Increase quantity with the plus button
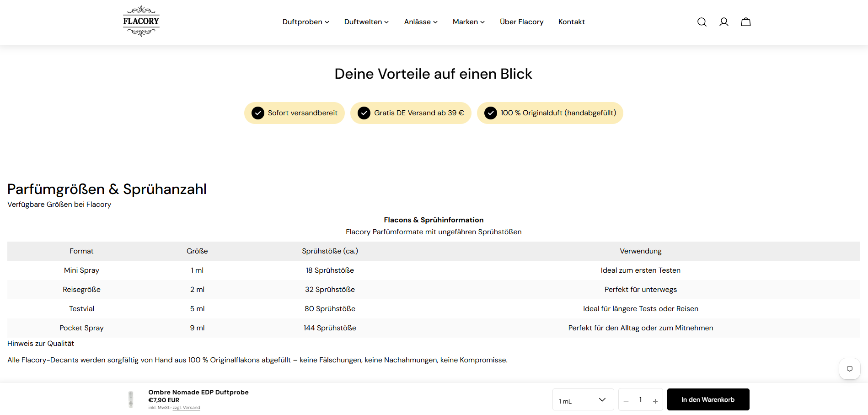The image size is (868, 415). (x=655, y=401)
